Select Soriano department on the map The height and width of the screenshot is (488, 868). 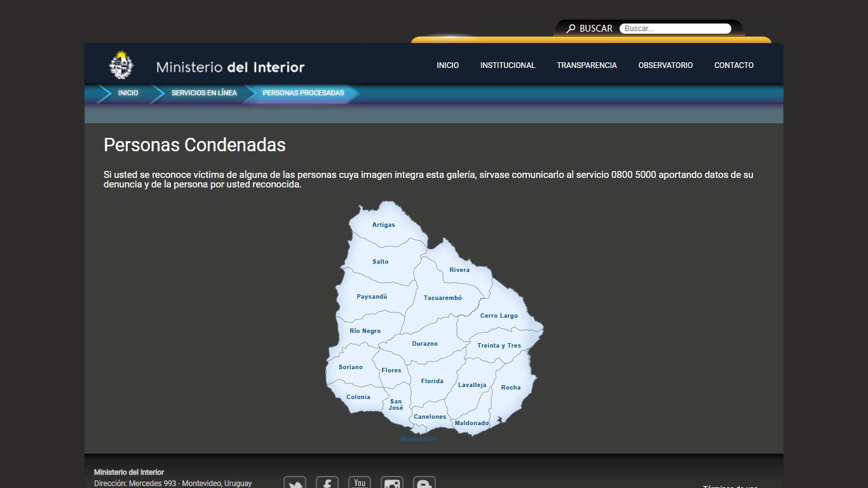pyautogui.click(x=351, y=367)
